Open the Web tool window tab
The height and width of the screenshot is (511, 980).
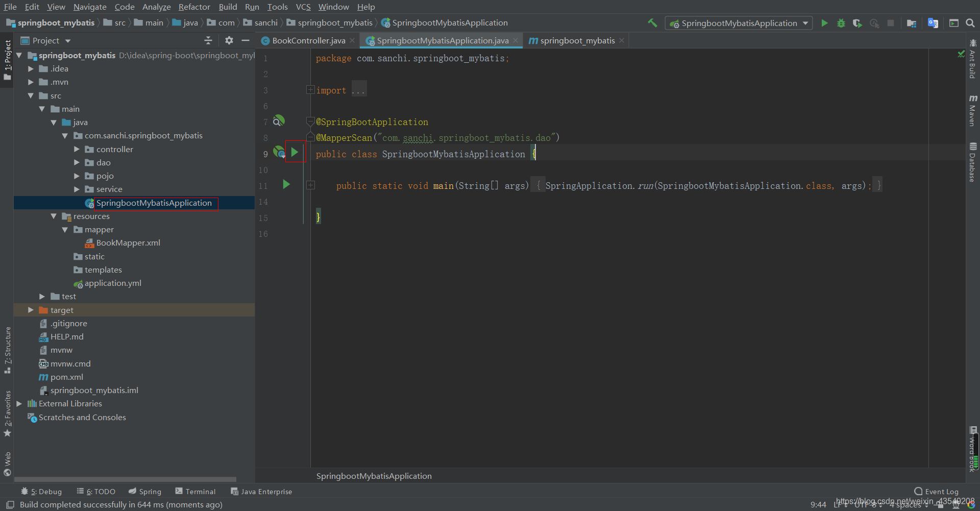7,464
